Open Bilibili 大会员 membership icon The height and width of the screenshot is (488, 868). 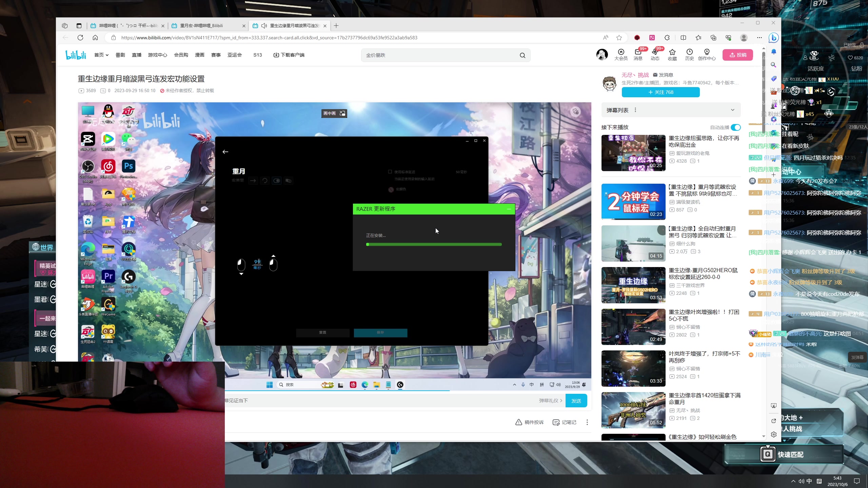tap(621, 54)
